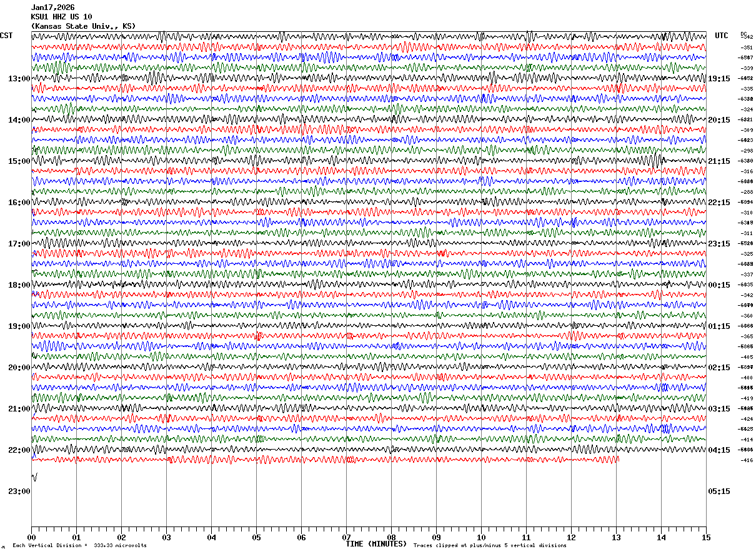Screen dimensions: 756x554
Task: Click minute tick 03 on the time axis
Action: click(x=166, y=537)
